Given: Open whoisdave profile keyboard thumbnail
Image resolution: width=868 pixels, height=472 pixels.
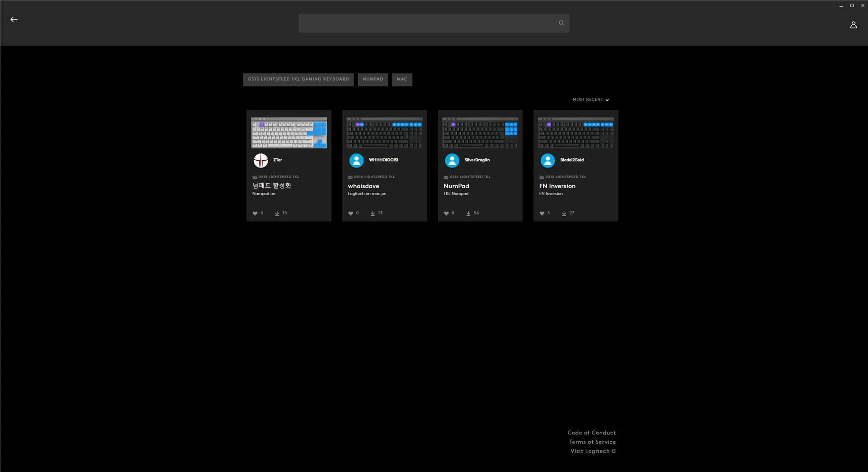Looking at the screenshot, I should [384, 133].
